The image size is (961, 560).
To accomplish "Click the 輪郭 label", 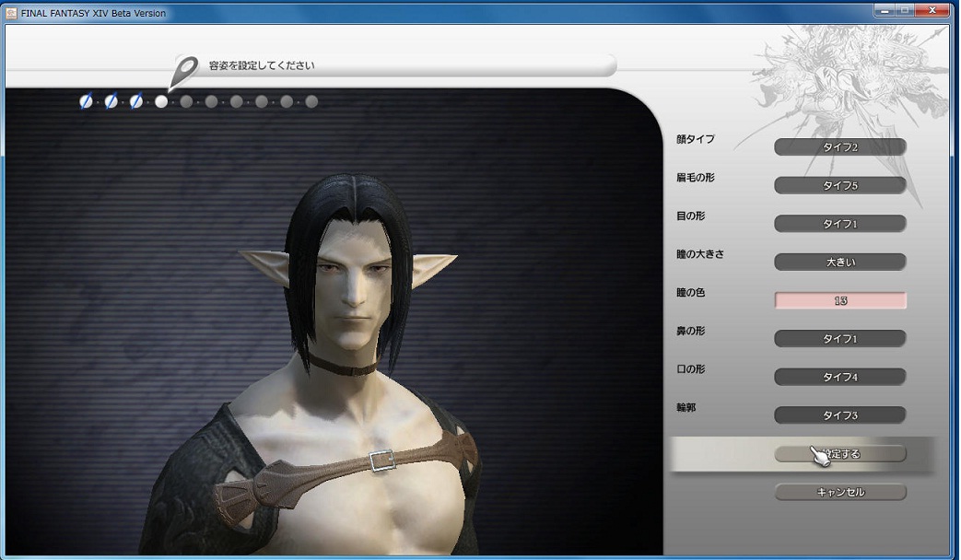I will click(x=686, y=407).
